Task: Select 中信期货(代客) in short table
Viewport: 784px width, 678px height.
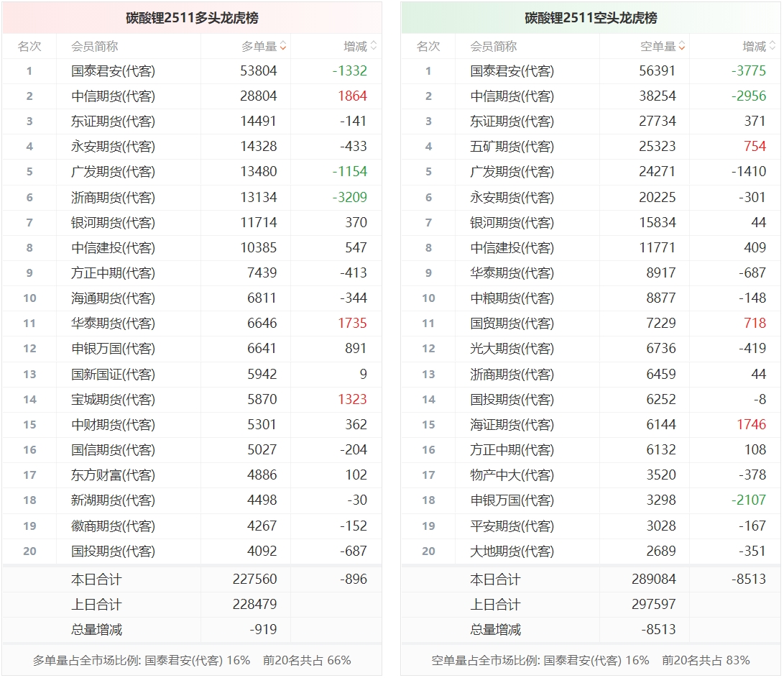Action: coord(512,96)
